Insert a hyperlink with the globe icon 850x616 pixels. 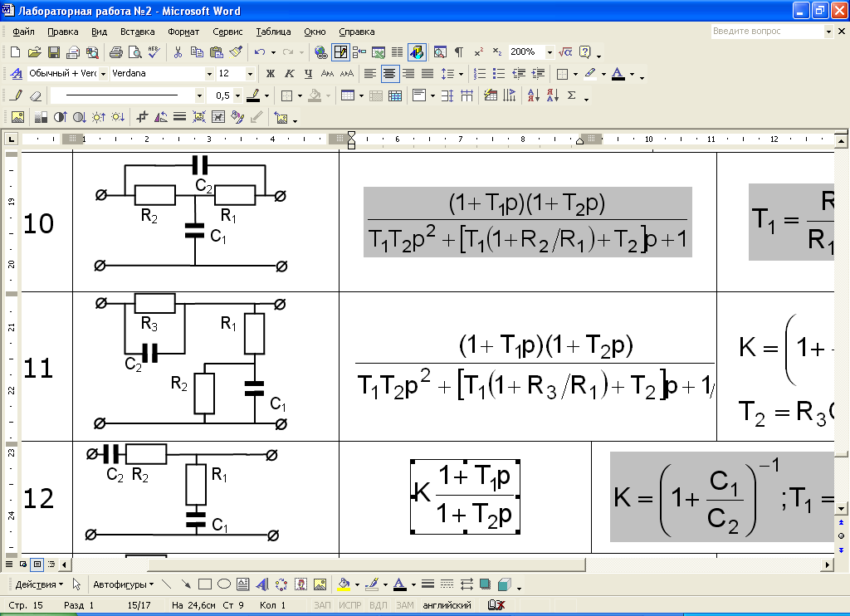click(x=321, y=52)
